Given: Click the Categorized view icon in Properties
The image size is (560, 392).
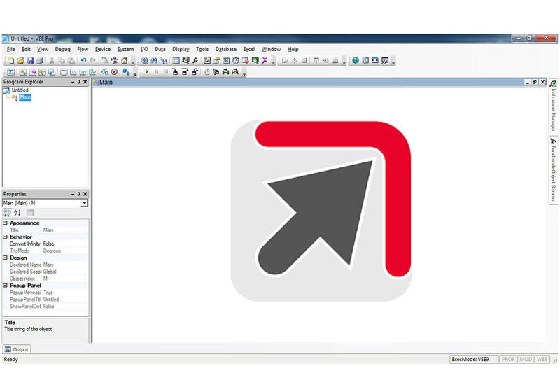Looking at the screenshot, I should pos(7,213).
